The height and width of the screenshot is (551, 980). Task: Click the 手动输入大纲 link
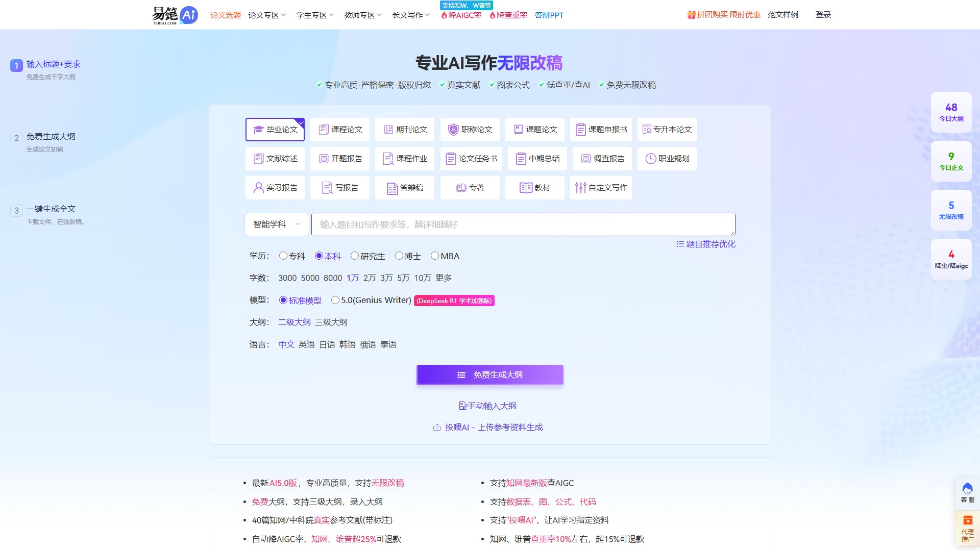[488, 406]
